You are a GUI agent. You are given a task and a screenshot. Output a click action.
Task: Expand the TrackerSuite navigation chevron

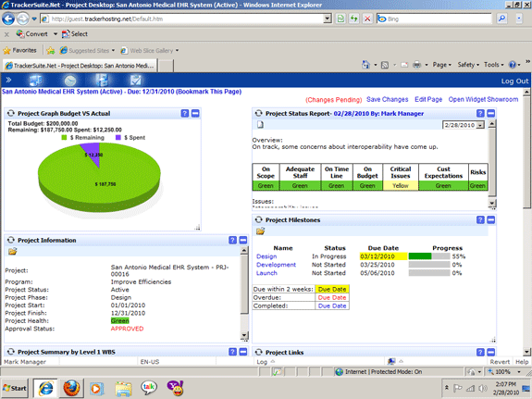[8, 80]
